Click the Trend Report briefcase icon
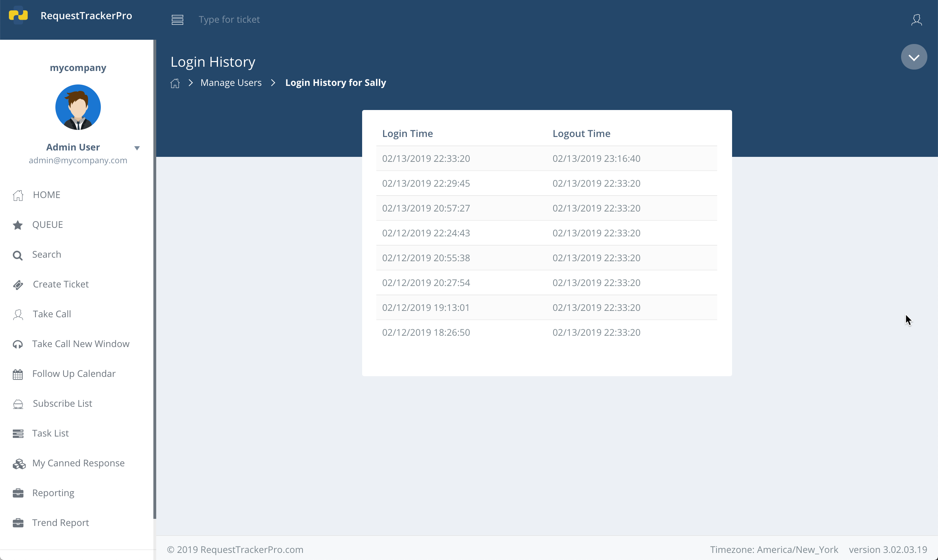 [18, 523]
